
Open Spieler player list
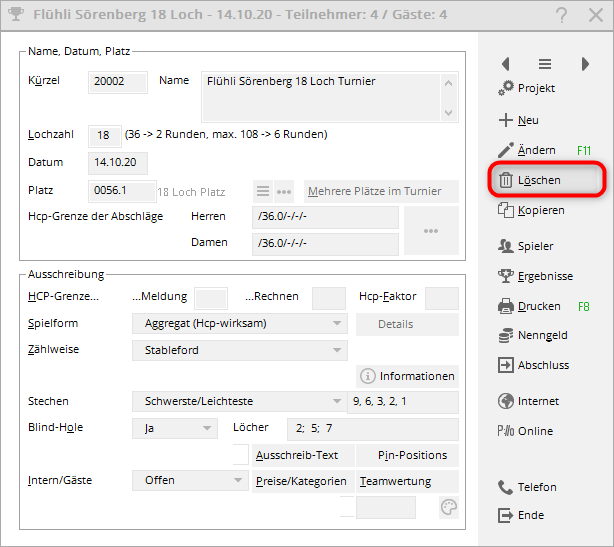[506, 246]
